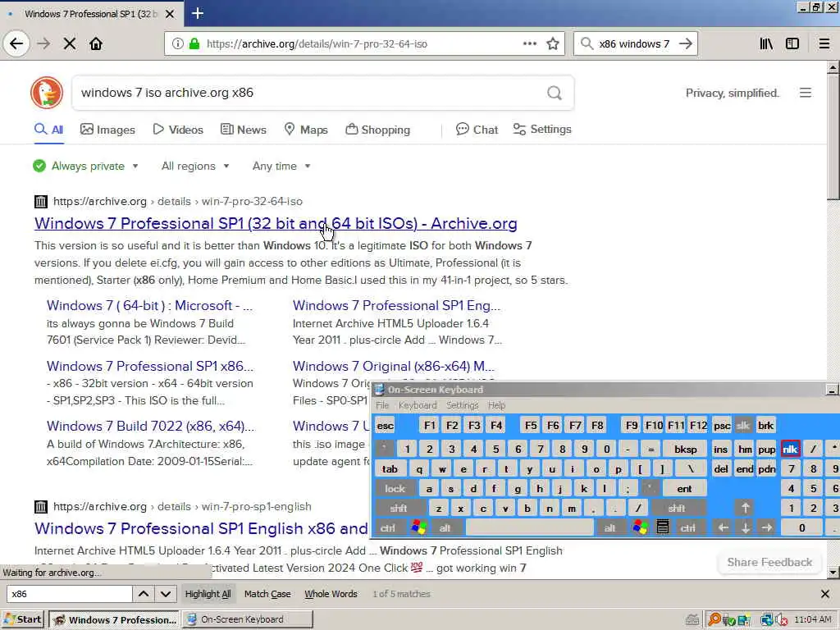This screenshot has width=840, height=630.
Task: Open the Settings menu of On-Screen Keyboard
Action: tap(462, 405)
